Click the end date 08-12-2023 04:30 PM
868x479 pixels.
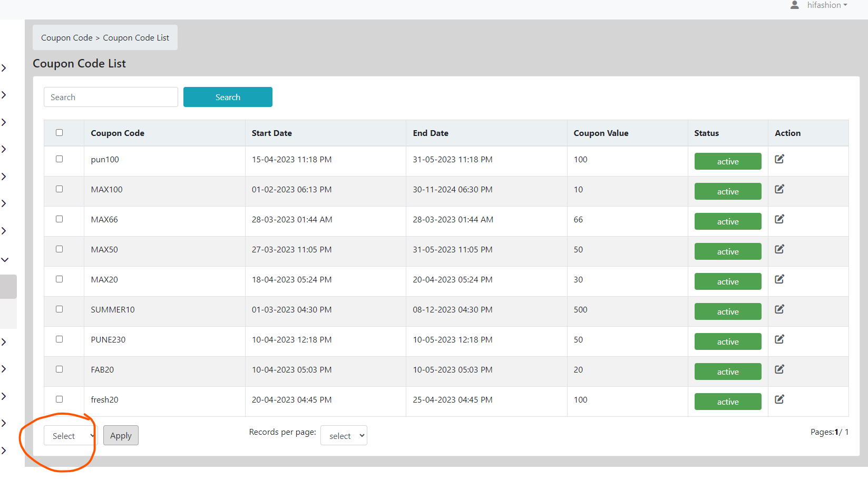453,309
